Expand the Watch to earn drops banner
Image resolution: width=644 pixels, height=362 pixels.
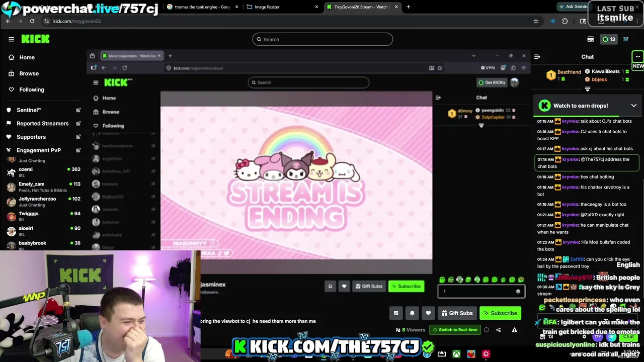point(634,106)
